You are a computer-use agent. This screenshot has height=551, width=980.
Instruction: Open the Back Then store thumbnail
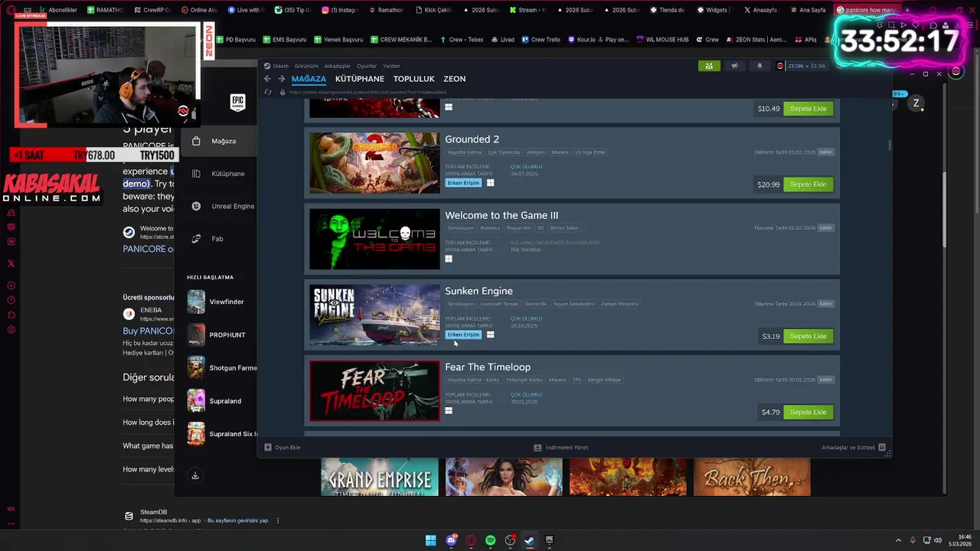point(752,477)
